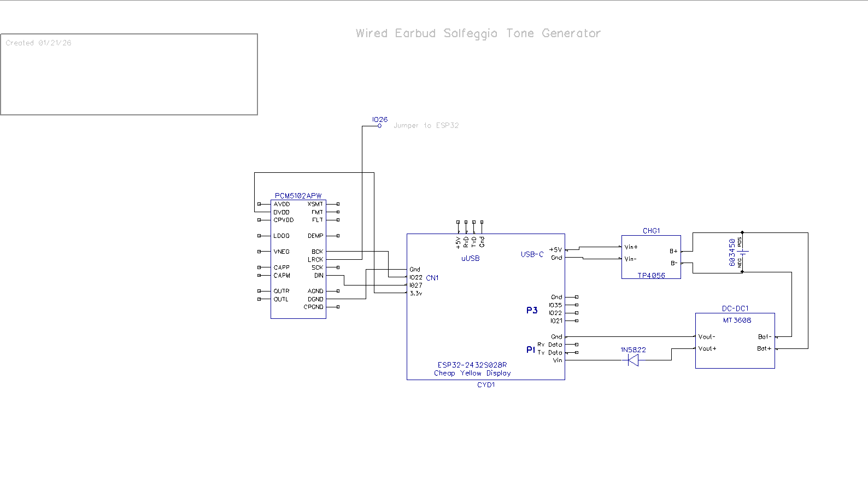This screenshot has width=868, height=501.
Task: Click the 'Created 01/21/26' note box
Action: 129,74
